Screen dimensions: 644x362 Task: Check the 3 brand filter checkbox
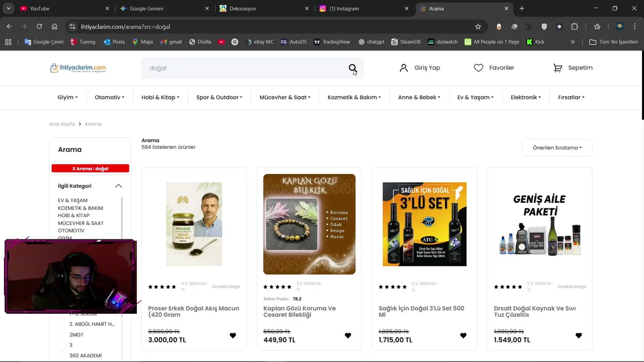[x=62, y=345]
